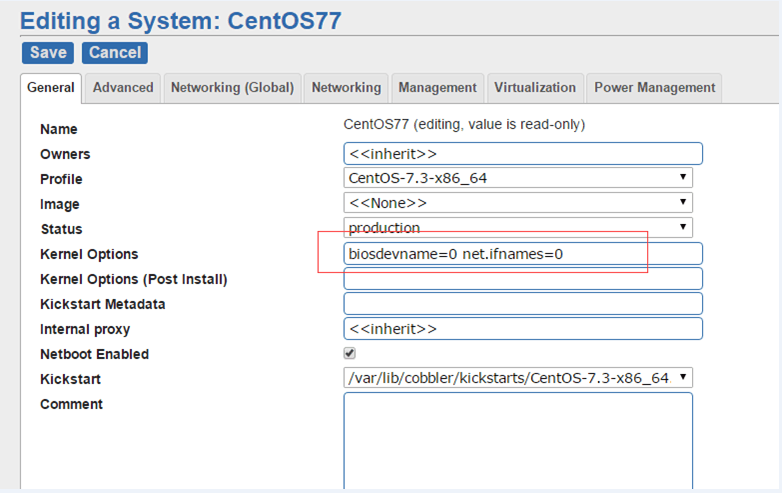Image resolution: width=782 pixels, height=493 pixels.
Task: Click the 'Netboot Enabled' label
Action: [94, 354]
